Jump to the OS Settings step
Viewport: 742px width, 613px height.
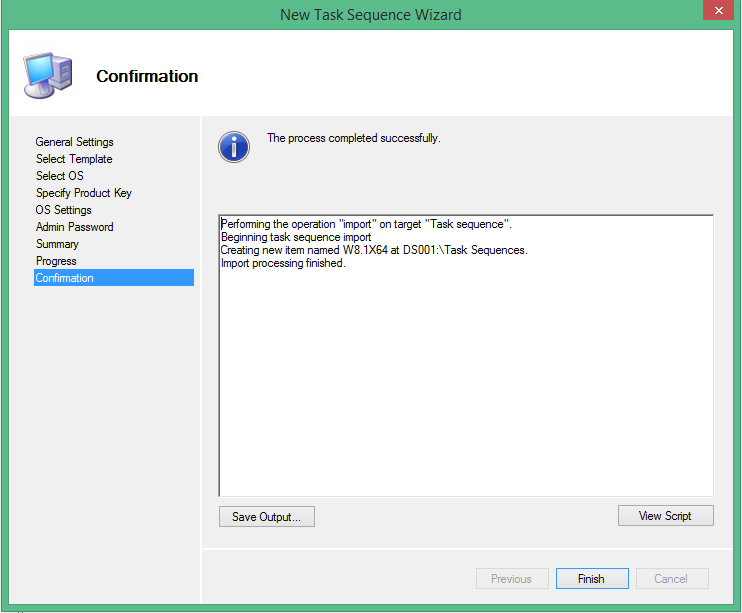[x=64, y=210]
